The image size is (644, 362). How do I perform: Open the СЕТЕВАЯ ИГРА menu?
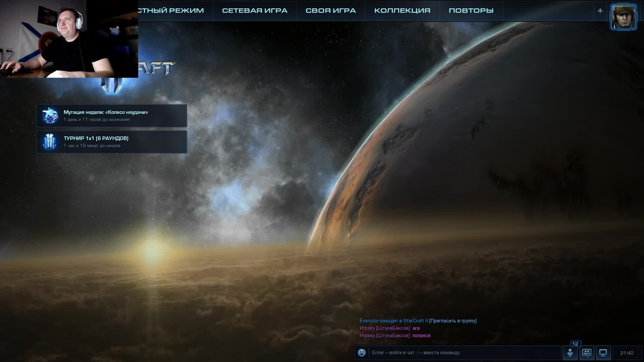click(254, 10)
